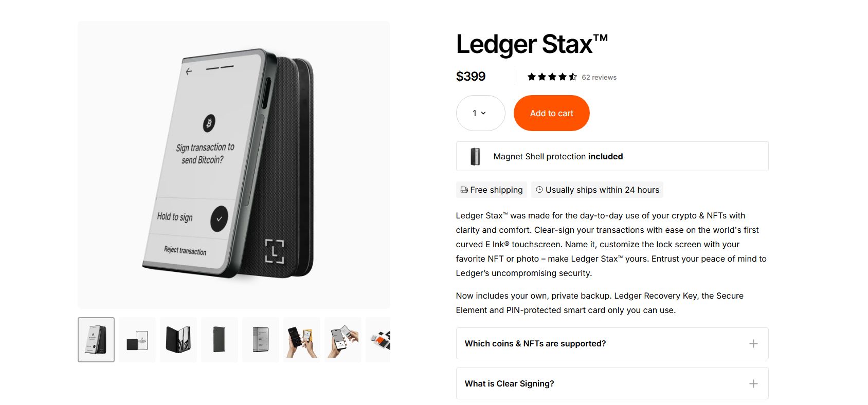Click the truck icon in the Free shipping badge
This screenshot has width=868, height=405.
coord(464,190)
